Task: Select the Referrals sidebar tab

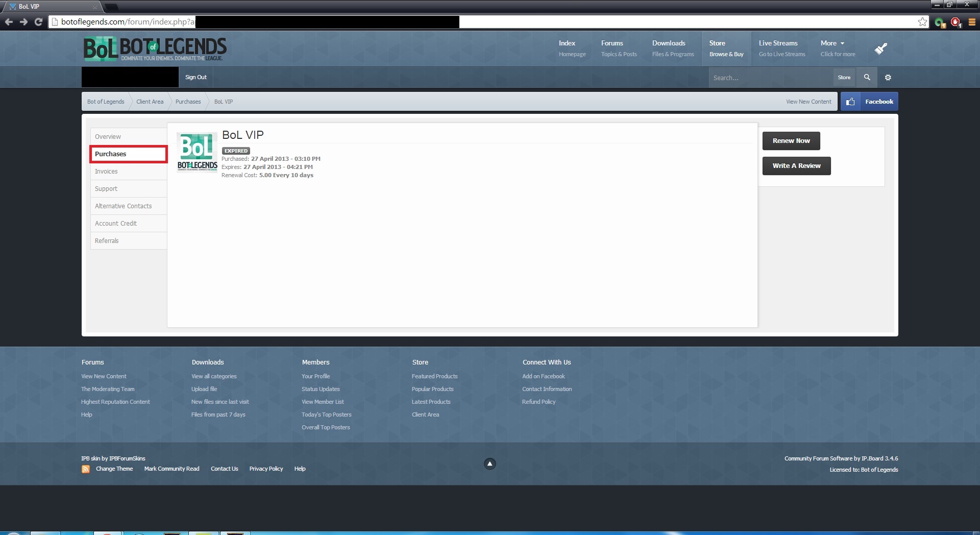Action: [x=129, y=241]
